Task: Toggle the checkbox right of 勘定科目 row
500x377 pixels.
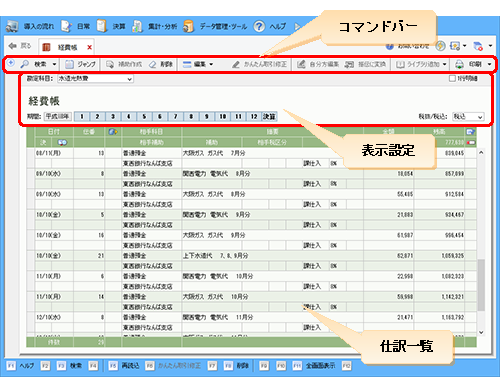Action: click(452, 79)
